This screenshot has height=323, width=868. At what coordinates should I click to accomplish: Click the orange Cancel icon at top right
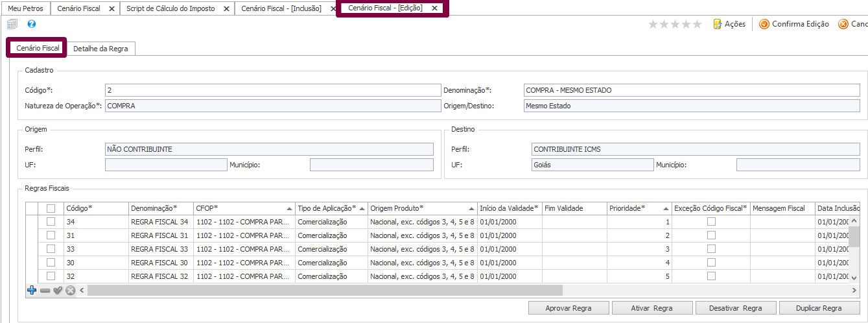tap(843, 24)
